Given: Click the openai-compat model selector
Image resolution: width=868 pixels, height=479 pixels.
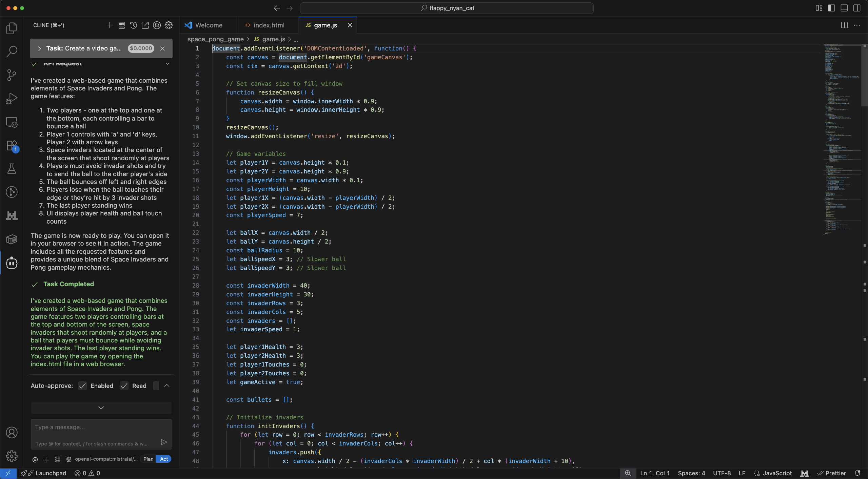Looking at the screenshot, I should click(x=106, y=459).
